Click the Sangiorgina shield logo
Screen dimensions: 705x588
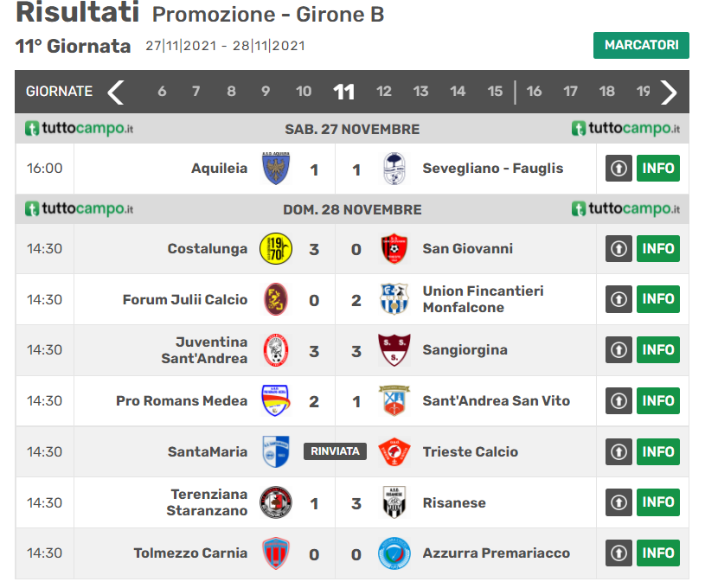click(394, 350)
